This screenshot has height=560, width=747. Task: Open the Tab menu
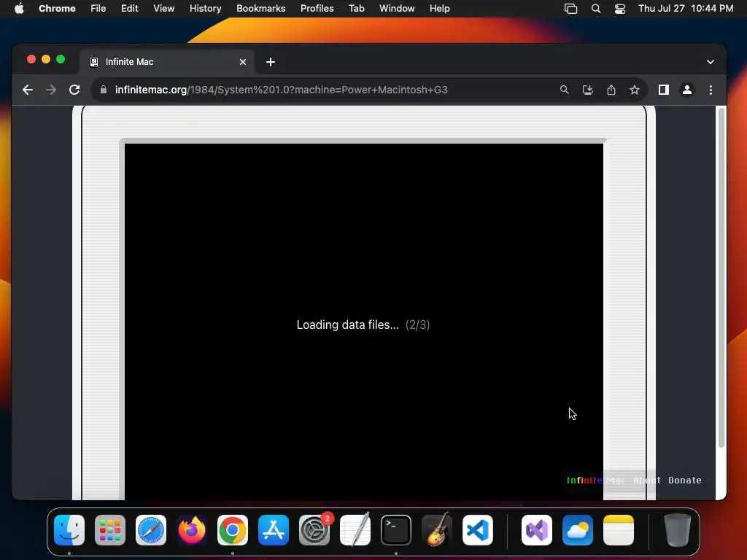pyautogui.click(x=356, y=9)
